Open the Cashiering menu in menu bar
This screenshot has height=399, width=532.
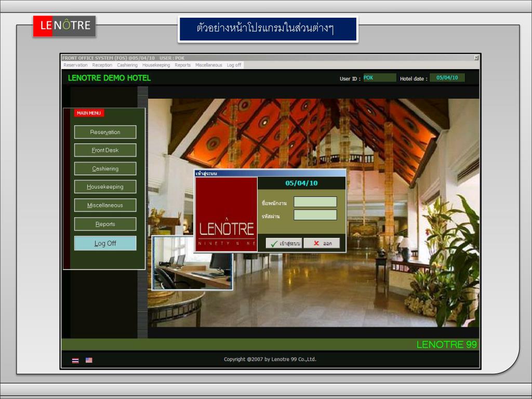(127, 65)
